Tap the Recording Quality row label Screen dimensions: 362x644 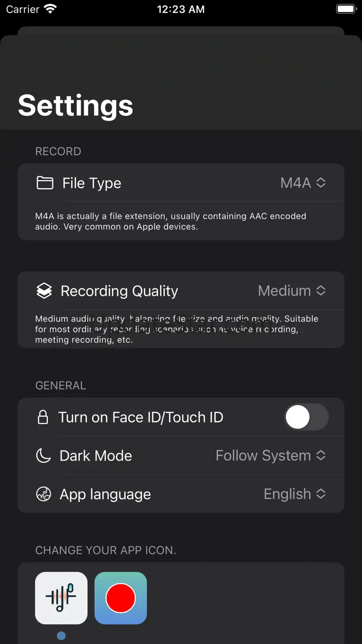(x=119, y=291)
